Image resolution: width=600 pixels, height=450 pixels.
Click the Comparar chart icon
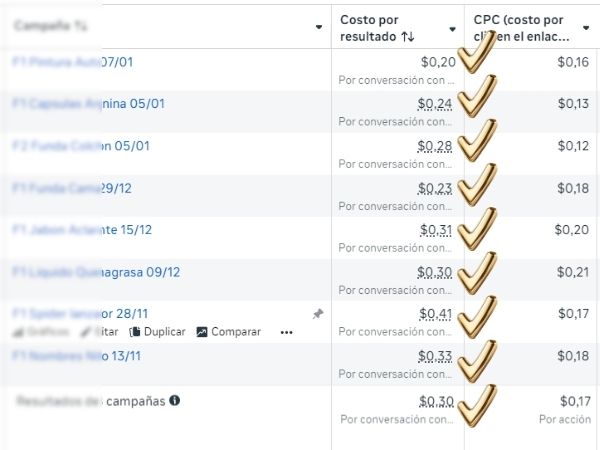coord(202,332)
